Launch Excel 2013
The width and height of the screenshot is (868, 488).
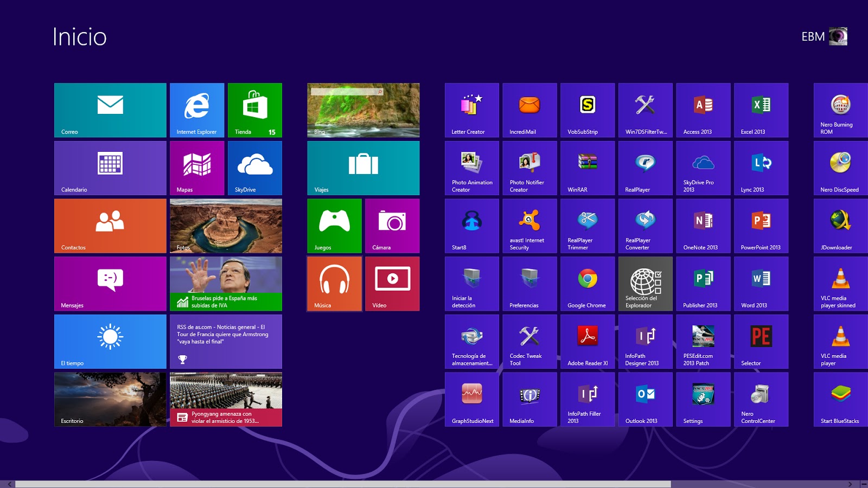(761, 110)
